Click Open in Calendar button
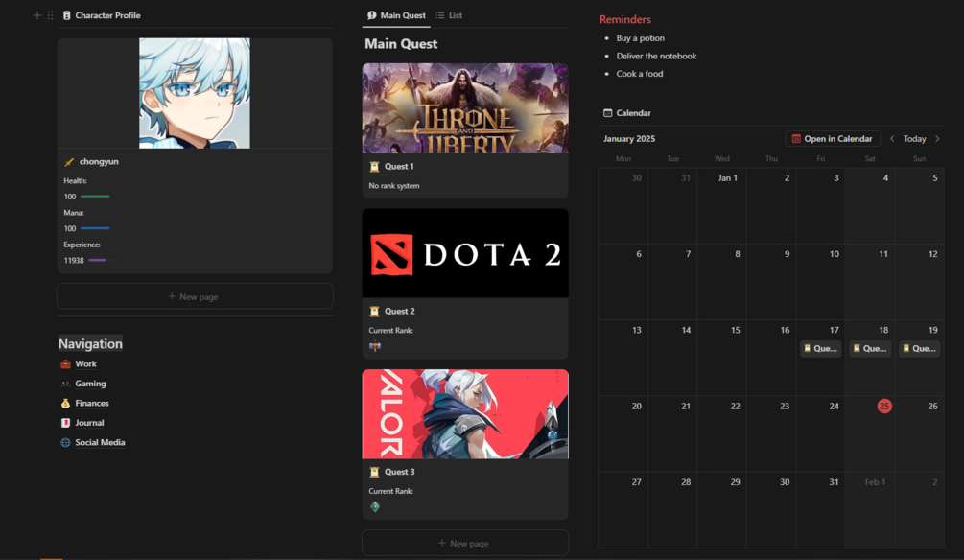964x560 pixels. (833, 139)
